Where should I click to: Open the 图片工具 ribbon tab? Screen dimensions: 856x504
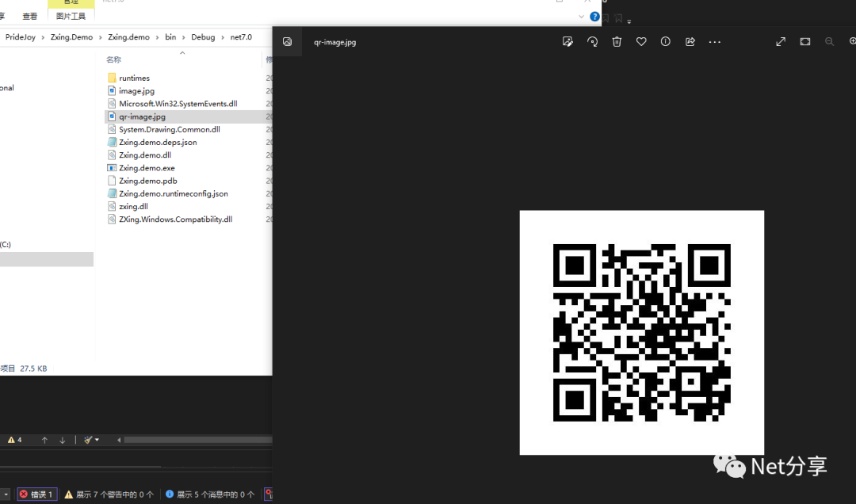click(x=71, y=17)
